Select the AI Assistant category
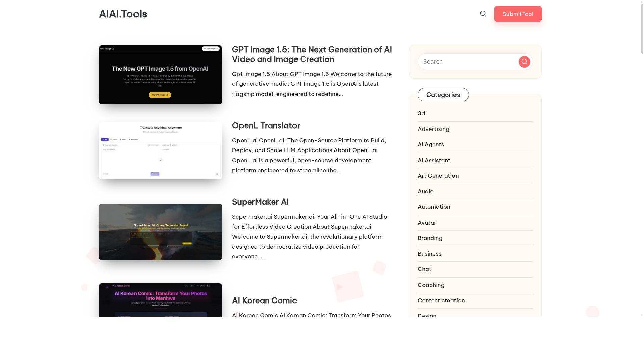644x362 pixels. point(434,160)
